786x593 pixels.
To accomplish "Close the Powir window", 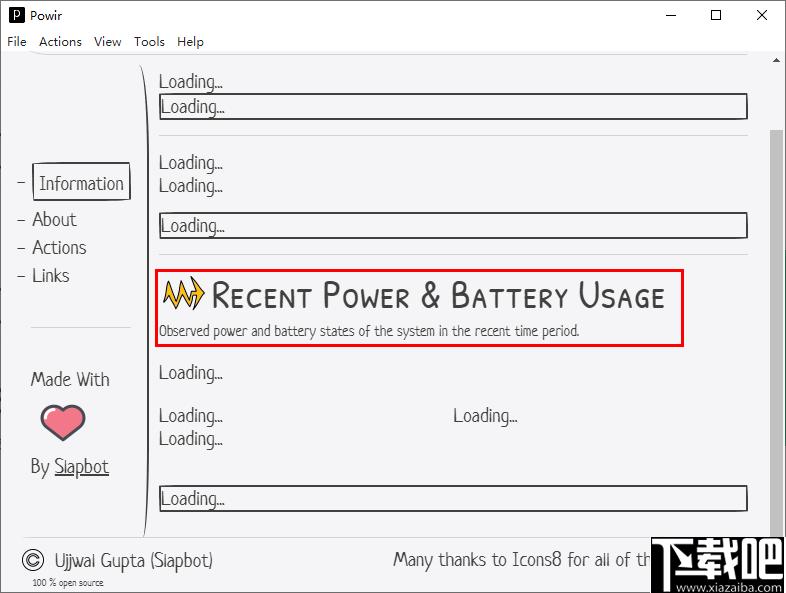I will (761, 15).
